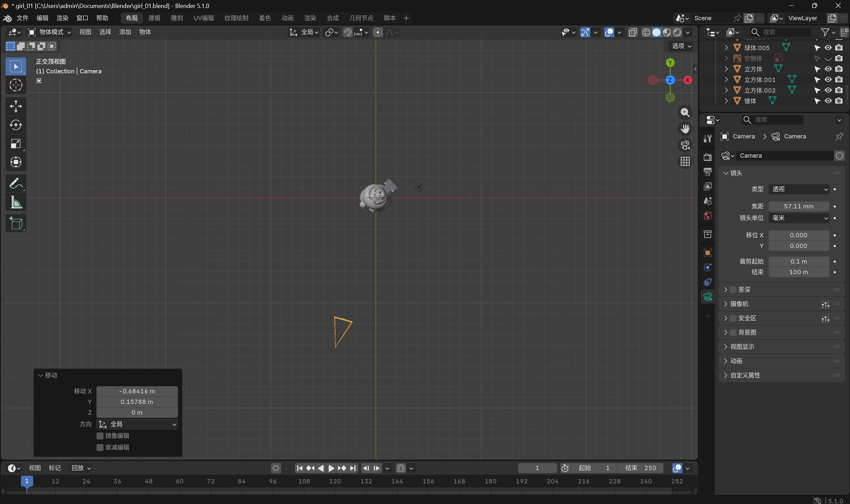Switch to the 建模 workspace tab
This screenshot has height=504, width=850.
click(154, 18)
